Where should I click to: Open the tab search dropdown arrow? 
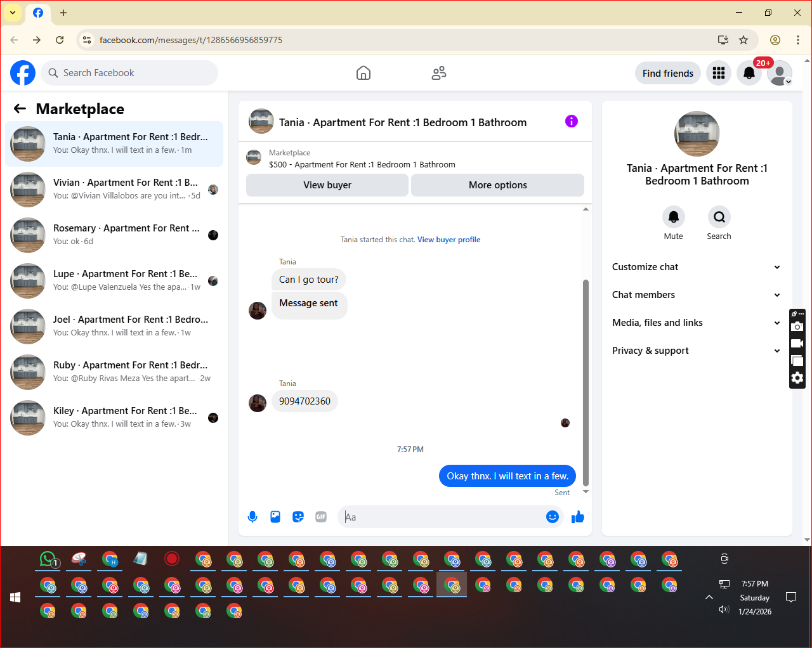(x=13, y=13)
